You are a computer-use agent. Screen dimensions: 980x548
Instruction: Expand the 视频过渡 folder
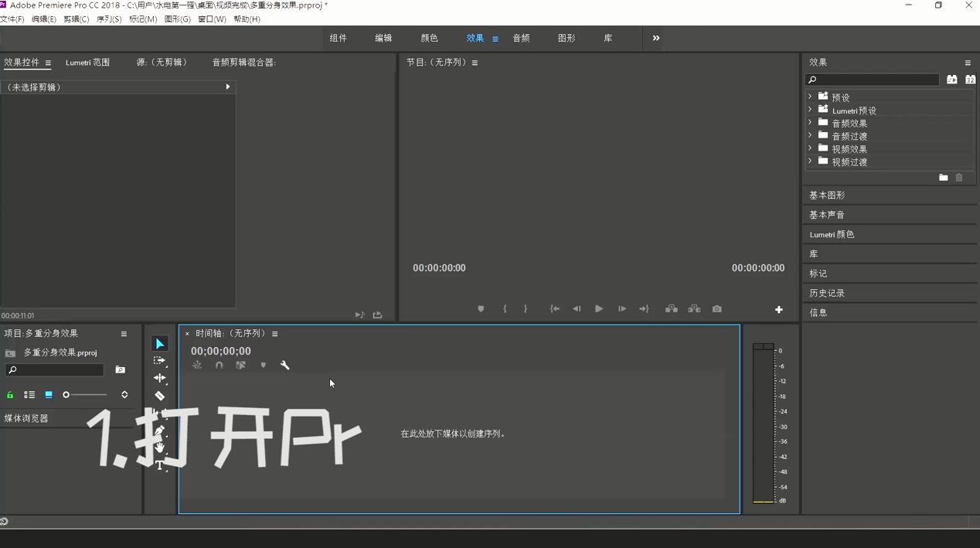[810, 162]
